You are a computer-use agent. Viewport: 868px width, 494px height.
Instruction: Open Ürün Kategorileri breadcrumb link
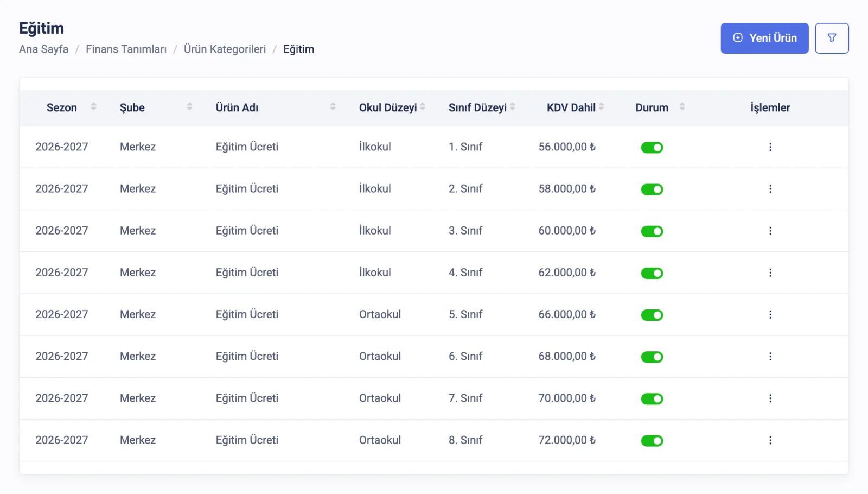coord(225,49)
